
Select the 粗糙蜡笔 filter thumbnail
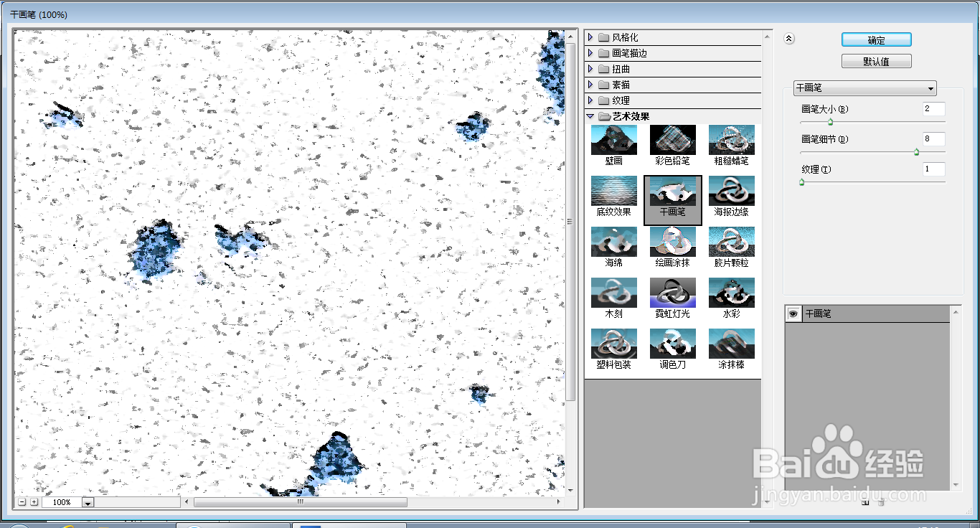[x=732, y=145]
